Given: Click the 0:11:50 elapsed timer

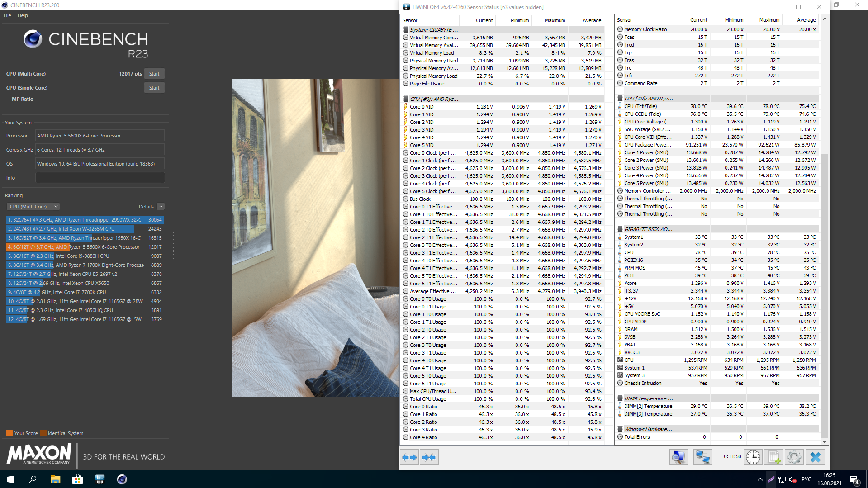Looking at the screenshot, I should coord(732,457).
